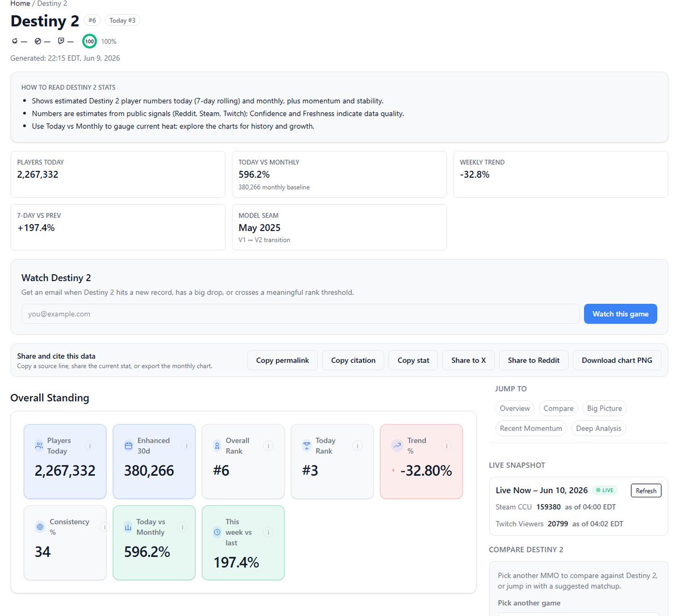The height and width of the screenshot is (616, 681).
Task: Click the 100% freshness label
Action: pos(109,41)
